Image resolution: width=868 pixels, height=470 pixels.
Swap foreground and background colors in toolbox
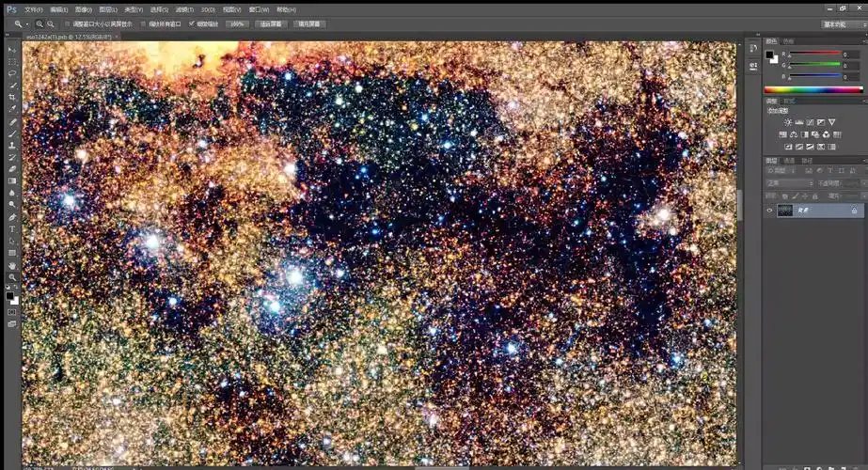[16, 289]
